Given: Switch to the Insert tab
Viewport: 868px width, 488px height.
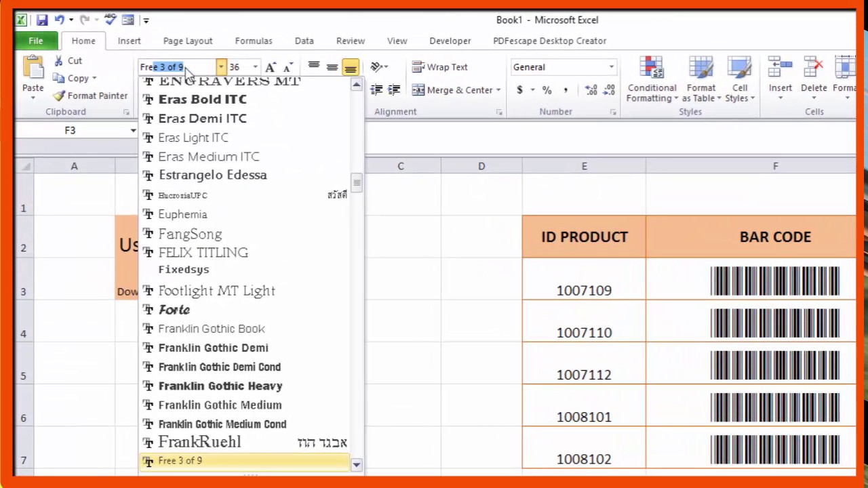Looking at the screenshot, I should click(129, 41).
